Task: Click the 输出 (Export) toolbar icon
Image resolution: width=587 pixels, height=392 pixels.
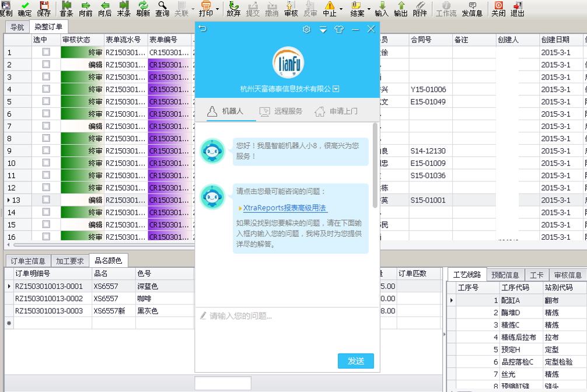Action: 401,8
